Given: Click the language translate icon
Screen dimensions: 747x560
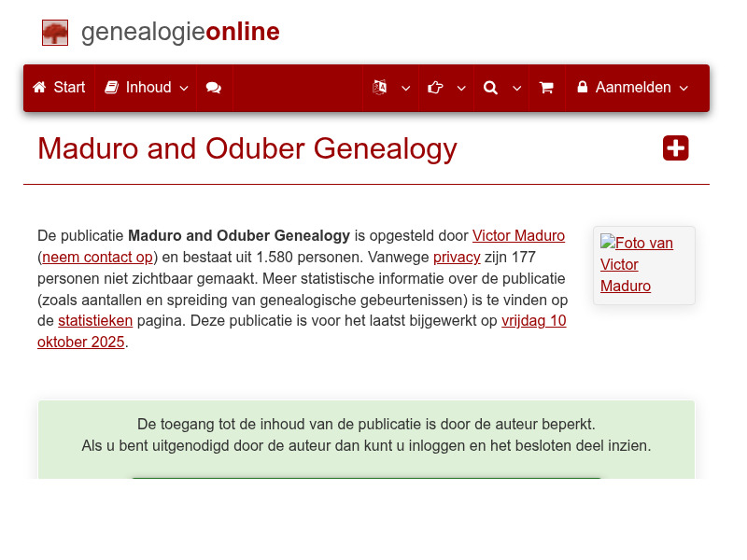Looking at the screenshot, I should [380, 88].
